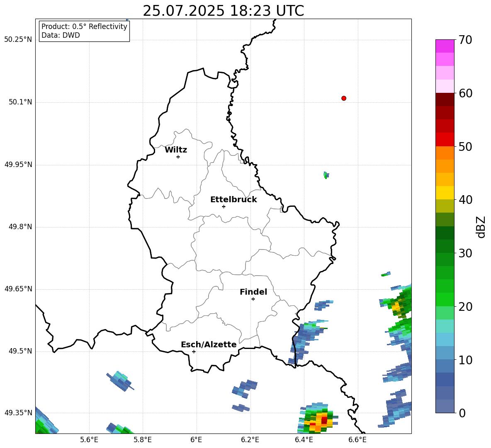Click the 'Data: DWD' legend text

(x=61, y=35)
